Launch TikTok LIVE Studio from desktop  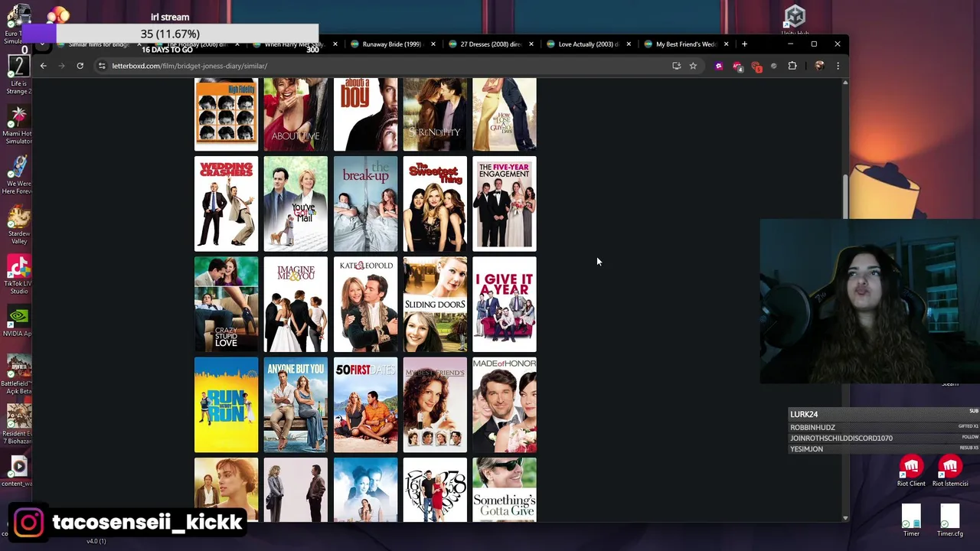coord(18,275)
